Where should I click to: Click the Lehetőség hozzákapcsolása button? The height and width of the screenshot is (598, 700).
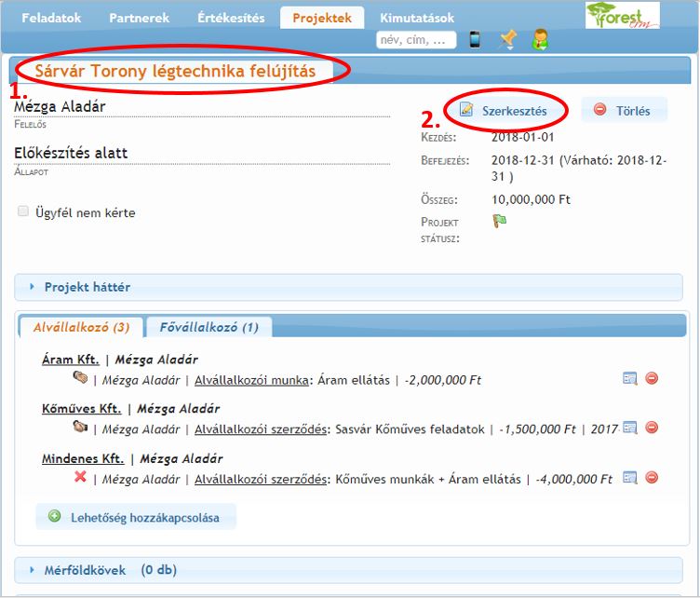pyautogui.click(x=136, y=517)
